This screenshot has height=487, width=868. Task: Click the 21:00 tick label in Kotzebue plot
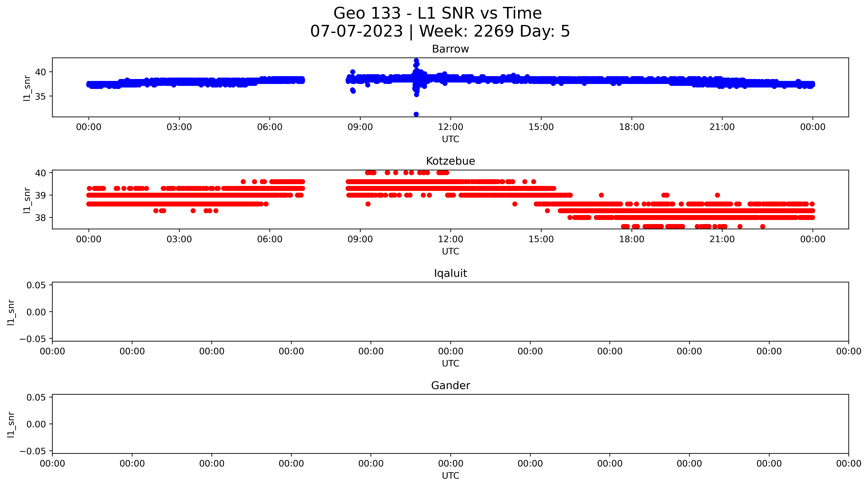(x=722, y=239)
